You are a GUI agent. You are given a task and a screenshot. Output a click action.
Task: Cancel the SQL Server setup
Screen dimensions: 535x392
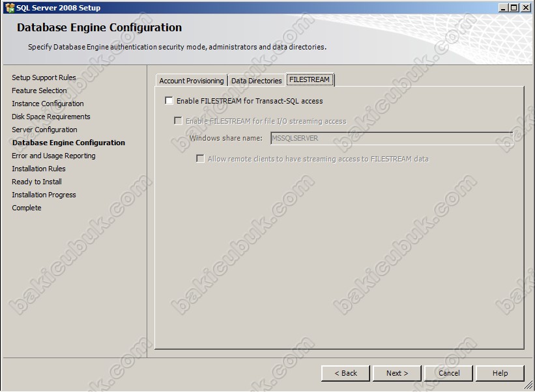pos(449,373)
